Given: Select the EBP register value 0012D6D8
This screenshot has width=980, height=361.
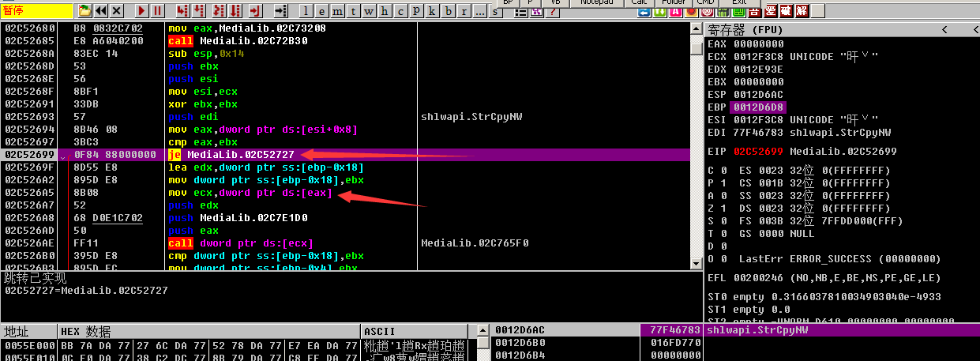Looking at the screenshot, I should [x=759, y=107].
